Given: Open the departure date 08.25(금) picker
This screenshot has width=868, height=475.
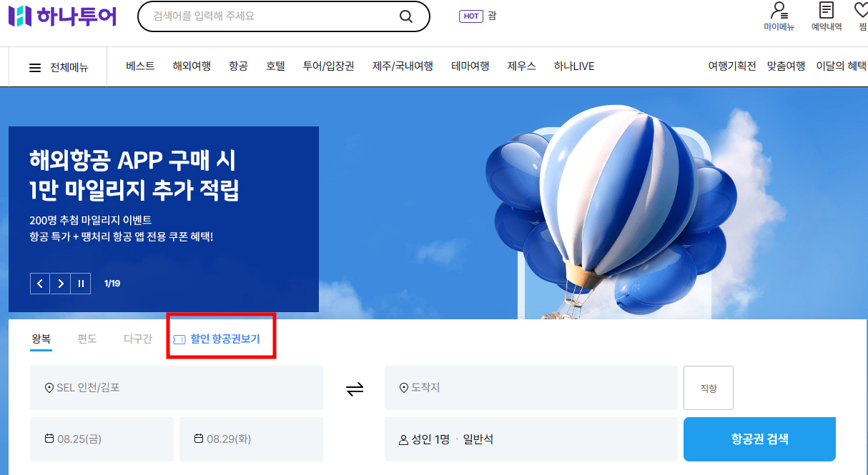Looking at the screenshot, I should pos(102,439).
